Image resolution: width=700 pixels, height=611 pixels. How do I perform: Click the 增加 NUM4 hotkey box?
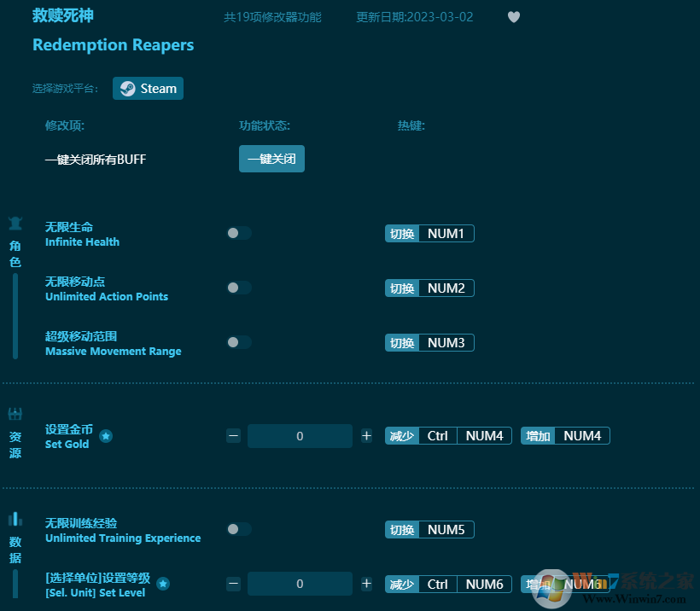565,435
